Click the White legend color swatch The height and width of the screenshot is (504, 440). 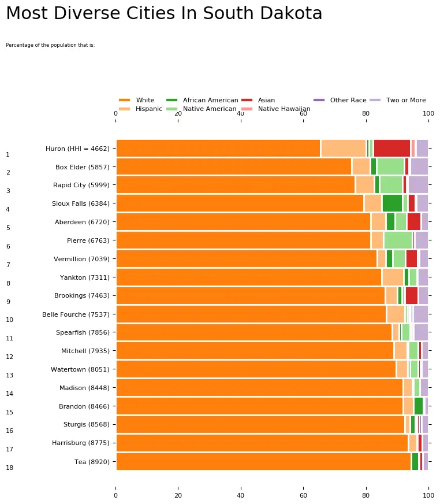click(x=124, y=100)
